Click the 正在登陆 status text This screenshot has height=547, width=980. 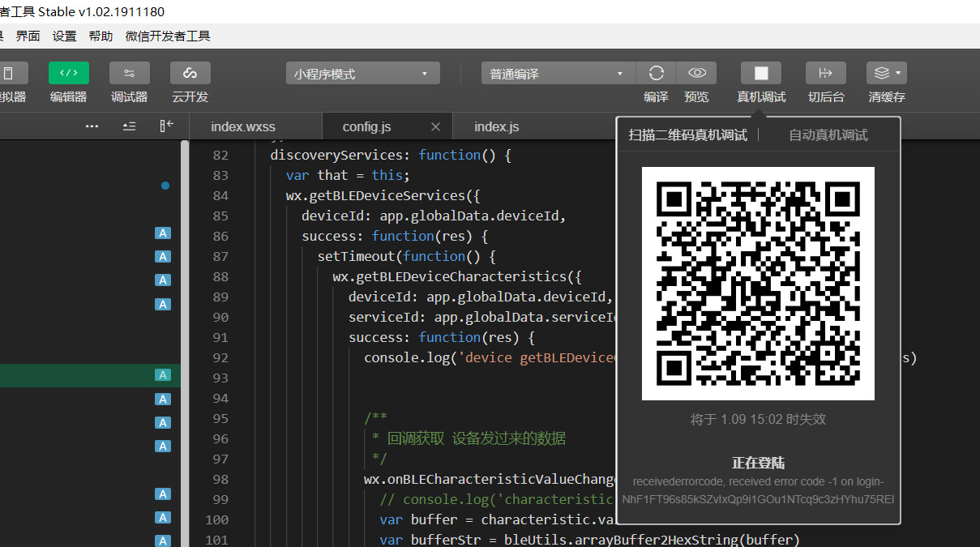pyautogui.click(x=758, y=463)
